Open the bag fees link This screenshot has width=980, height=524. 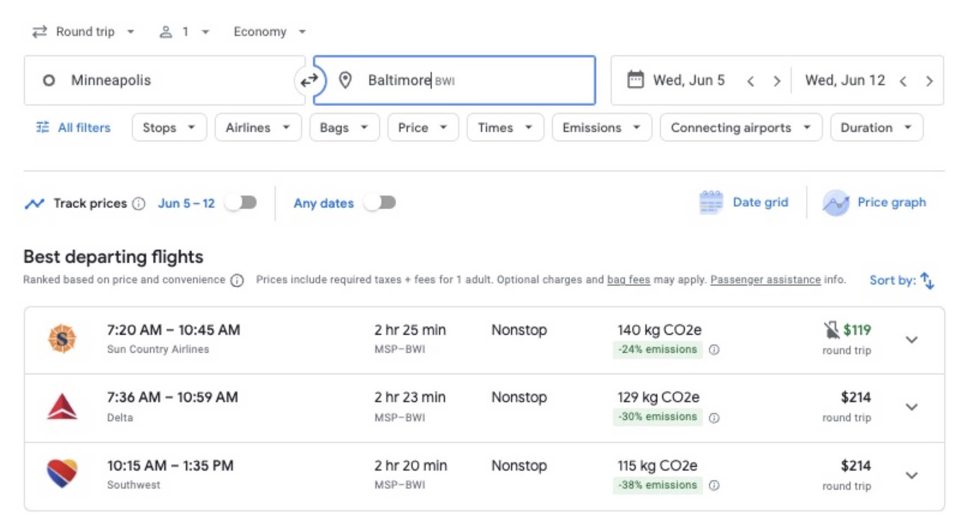coord(628,279)
